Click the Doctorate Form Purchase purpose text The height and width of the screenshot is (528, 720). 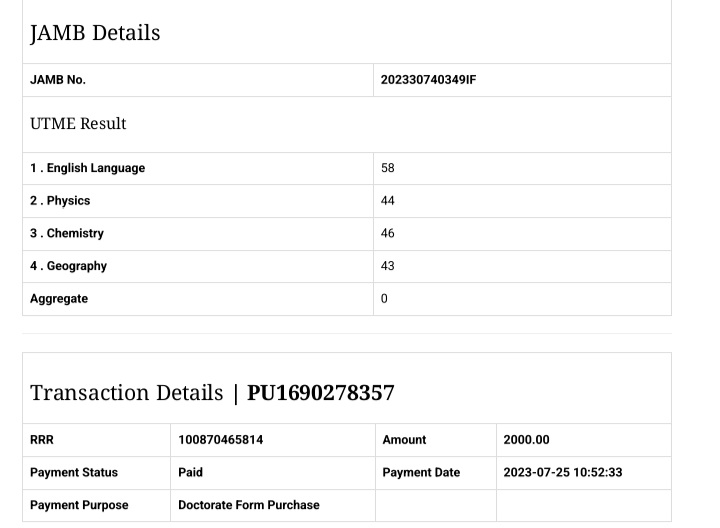(x=249, y=505)
